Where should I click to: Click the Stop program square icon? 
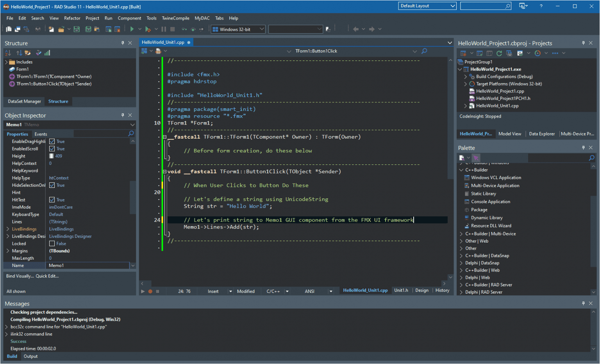[x=172, y=29]
